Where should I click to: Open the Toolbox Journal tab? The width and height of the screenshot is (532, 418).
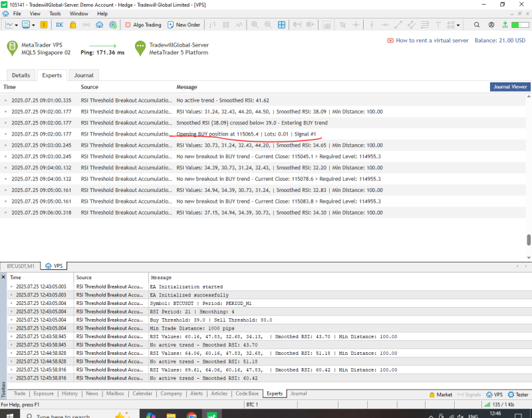[x=299, y=393]
